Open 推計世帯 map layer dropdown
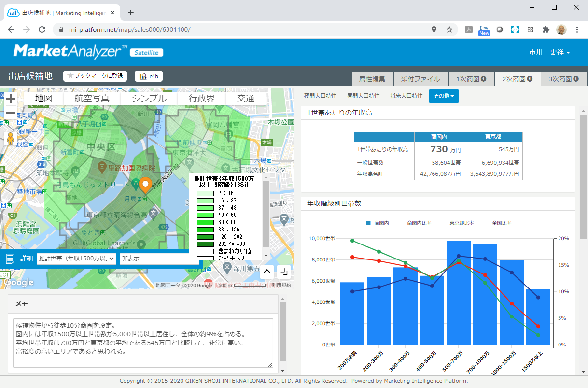This screenshot has width=588, height=388. (77, 259)
